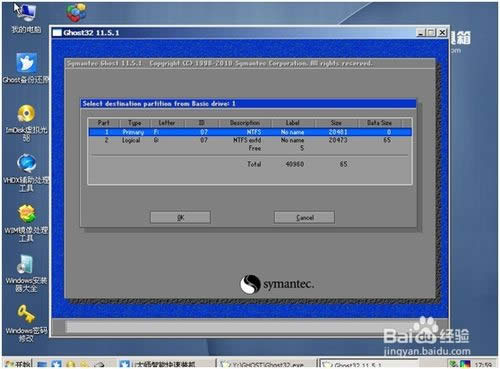500x369 pixels.
Task: Maximize the Ghost32 11.5.1 window
Action: 431,32
